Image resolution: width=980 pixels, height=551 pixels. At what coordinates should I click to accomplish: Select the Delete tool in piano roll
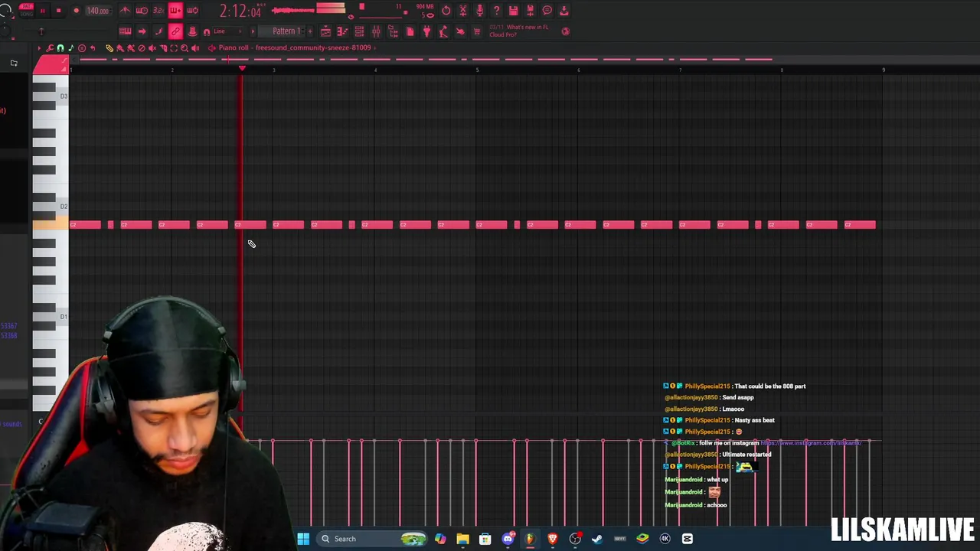(x=141, y=47)
